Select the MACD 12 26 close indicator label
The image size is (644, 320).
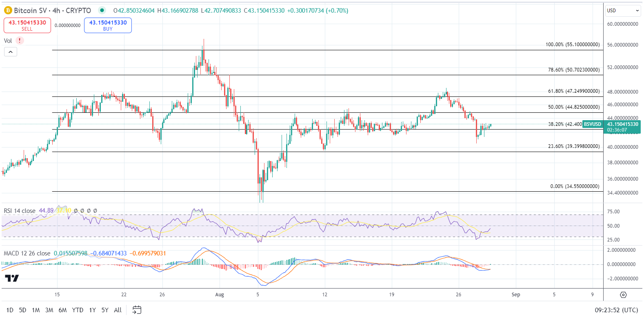tap(27, 253)
